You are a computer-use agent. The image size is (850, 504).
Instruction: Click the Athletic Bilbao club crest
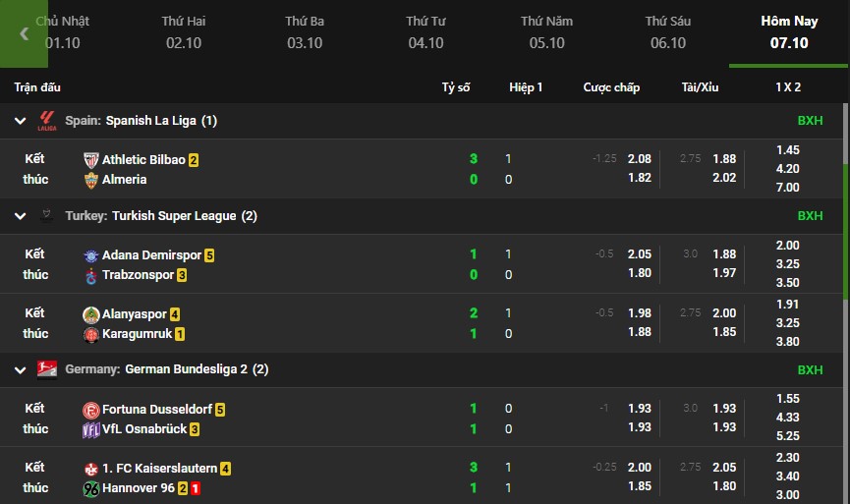pyautogui.click(x=91, y=159)
